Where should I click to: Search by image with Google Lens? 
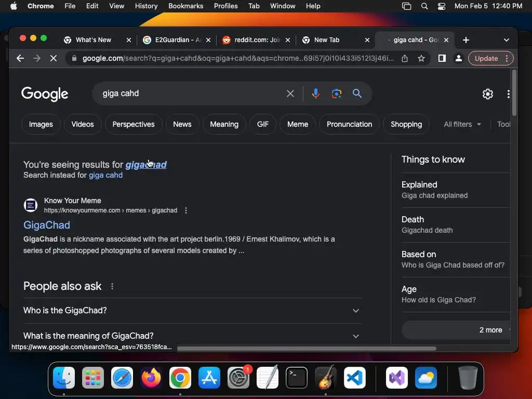coord(336,94)
